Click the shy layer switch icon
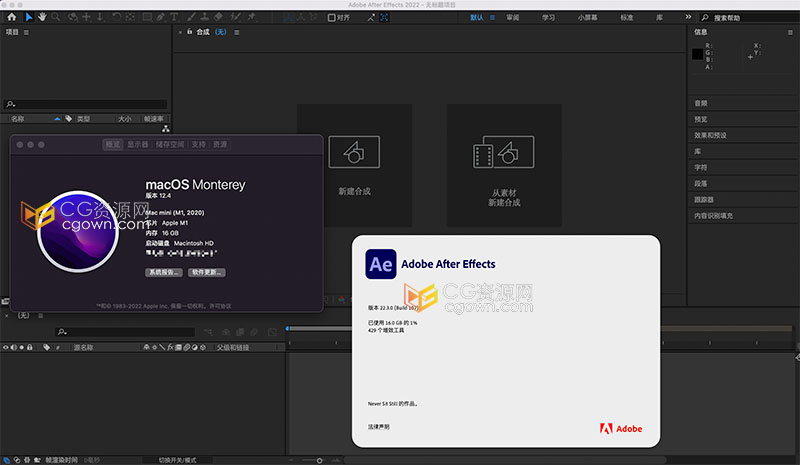Viewport: 800px width, 465px height. pos(146,347)
